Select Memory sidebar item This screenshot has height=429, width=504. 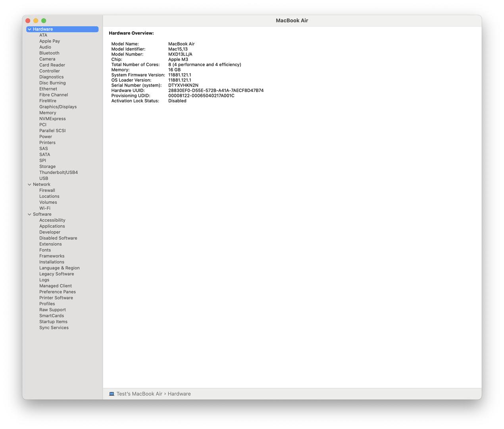click(48, 113)
